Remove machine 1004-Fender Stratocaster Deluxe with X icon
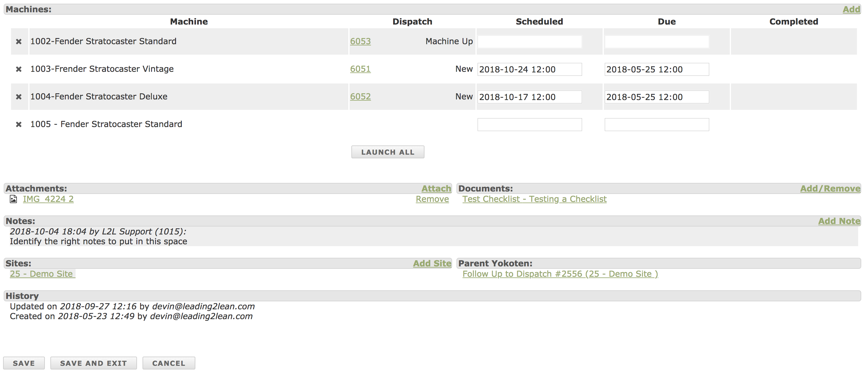868x375 pixels. point(19,97)
